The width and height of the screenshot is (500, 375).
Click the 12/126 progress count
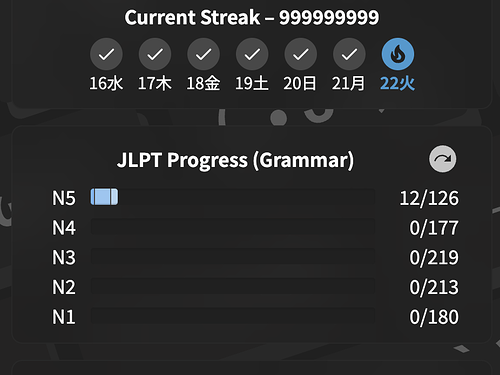pos(429,198)
